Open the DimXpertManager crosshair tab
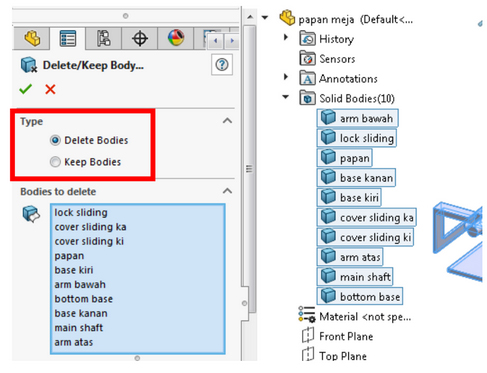The height and width of the screenshot is (373, 487). click(x=140, y=38)
